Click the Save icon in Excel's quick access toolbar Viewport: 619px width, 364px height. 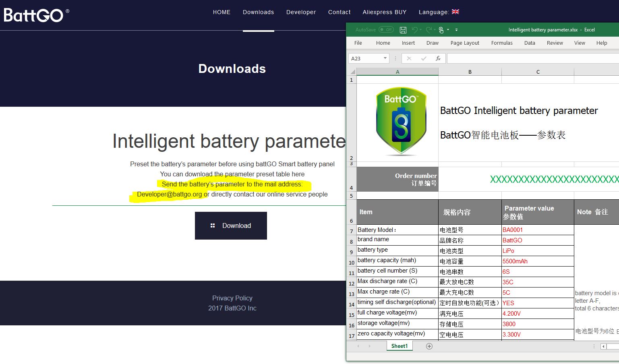click(x=403, y=30)
